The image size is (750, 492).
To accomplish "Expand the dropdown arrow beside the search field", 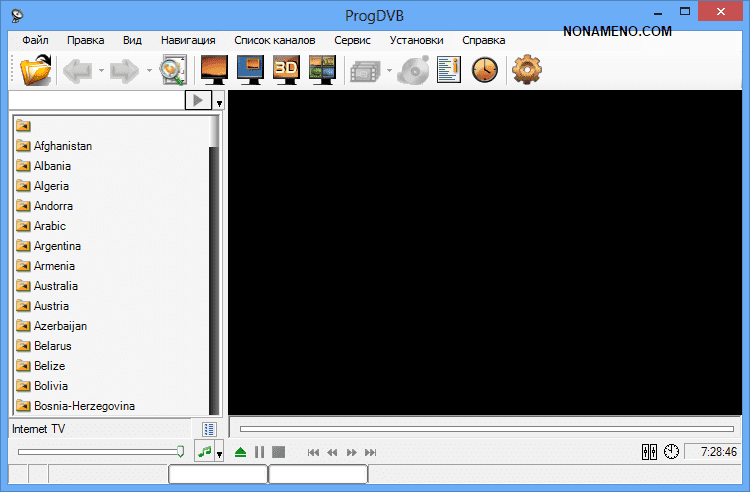I will 219,102.
